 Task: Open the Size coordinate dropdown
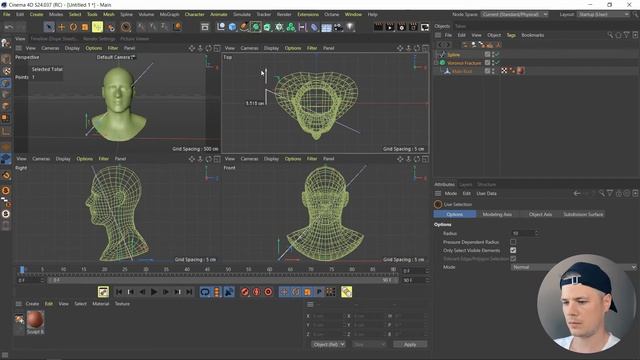tap(369, 344)
